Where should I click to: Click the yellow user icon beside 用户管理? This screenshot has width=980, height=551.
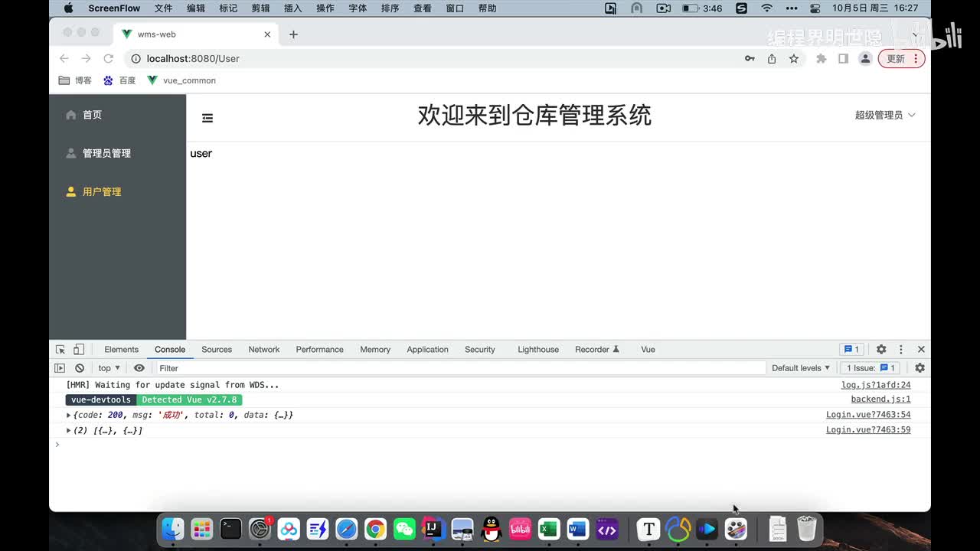[71, 191]
